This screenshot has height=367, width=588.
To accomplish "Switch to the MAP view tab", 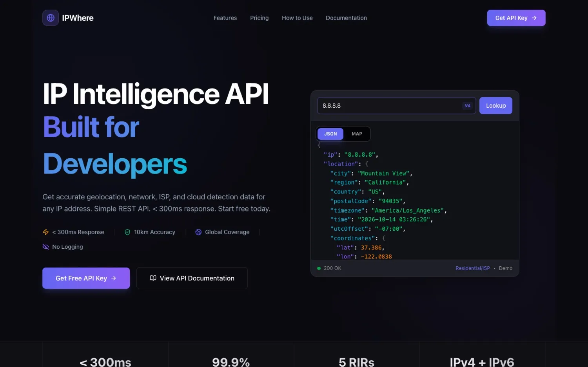I will coord(357,134).
